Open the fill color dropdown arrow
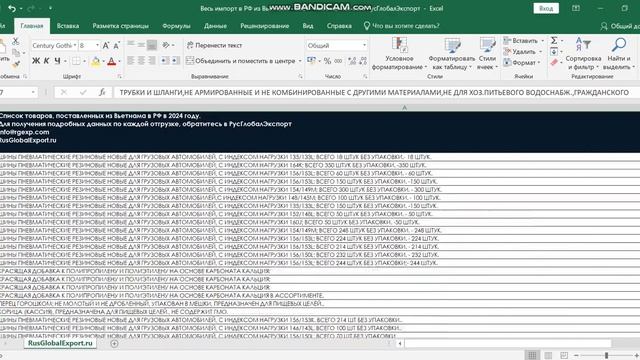The height and width of the screenshot is (360, 640). pos(103,61)
